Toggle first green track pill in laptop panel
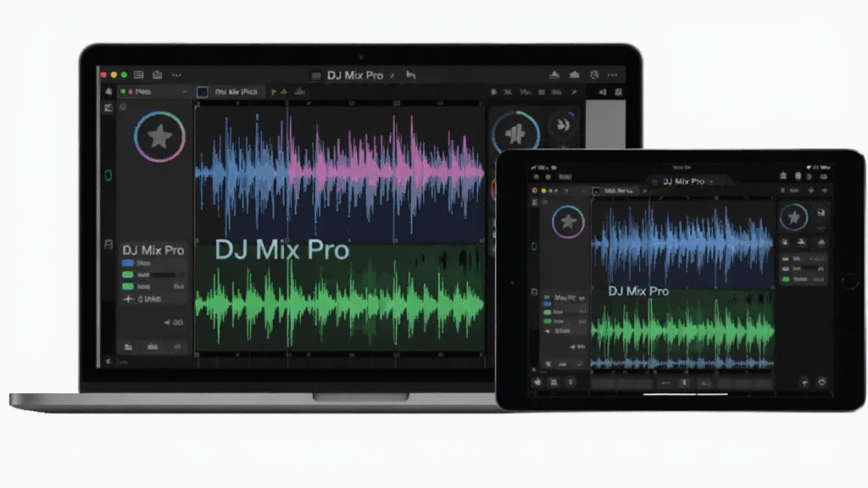 128,274
